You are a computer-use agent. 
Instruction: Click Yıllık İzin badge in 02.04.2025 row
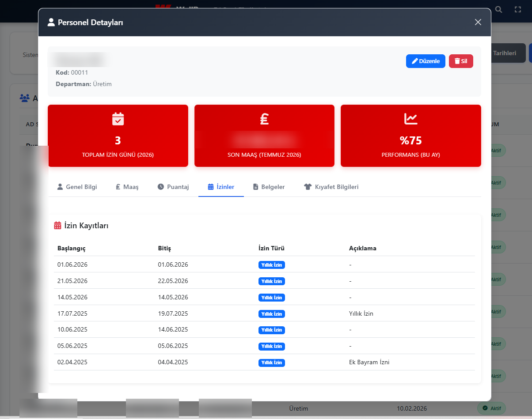(272, 362)
